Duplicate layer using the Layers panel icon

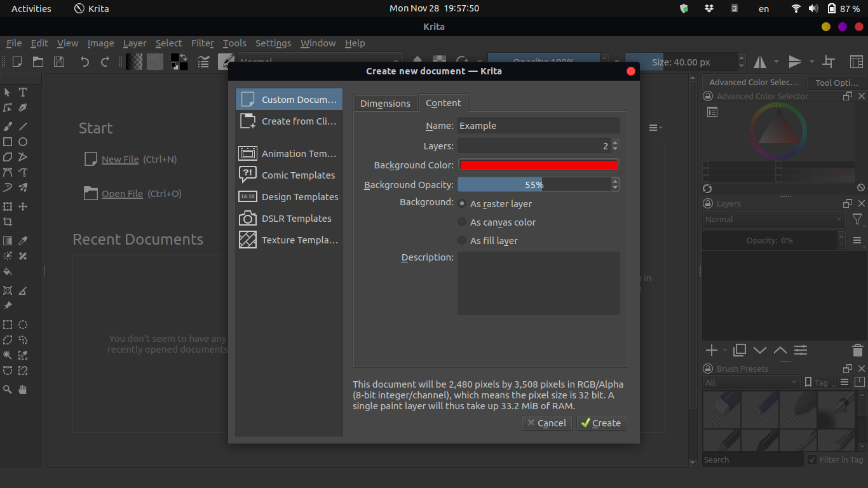(x=739, y=349)
